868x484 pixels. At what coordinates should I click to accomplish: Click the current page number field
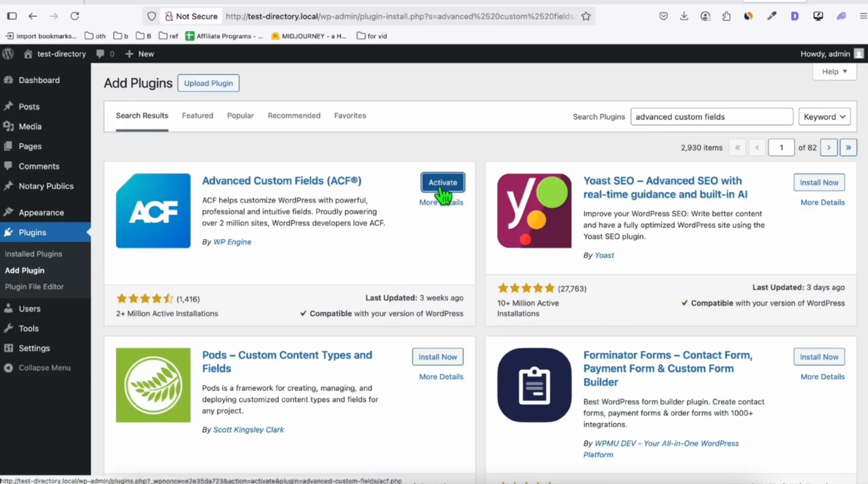click(781, 148)
